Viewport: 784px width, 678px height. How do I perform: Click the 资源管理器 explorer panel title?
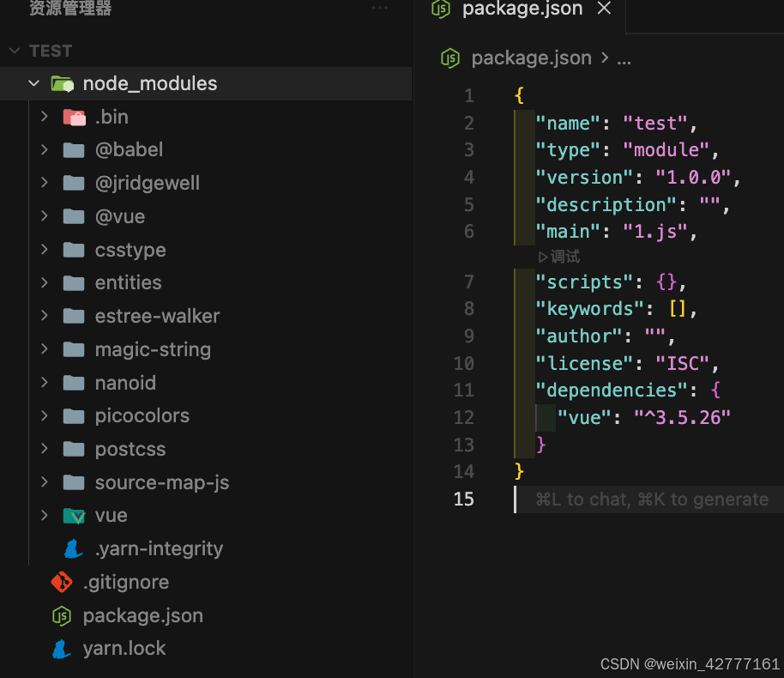[70, 8]
